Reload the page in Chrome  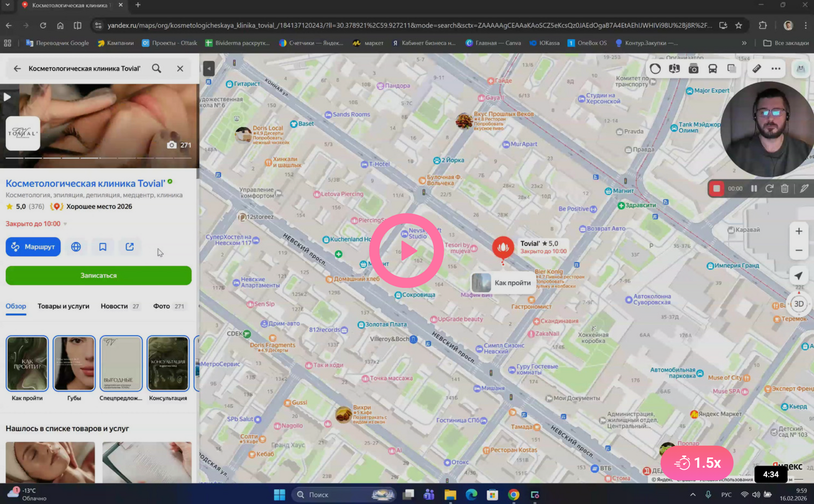[43, 25]
